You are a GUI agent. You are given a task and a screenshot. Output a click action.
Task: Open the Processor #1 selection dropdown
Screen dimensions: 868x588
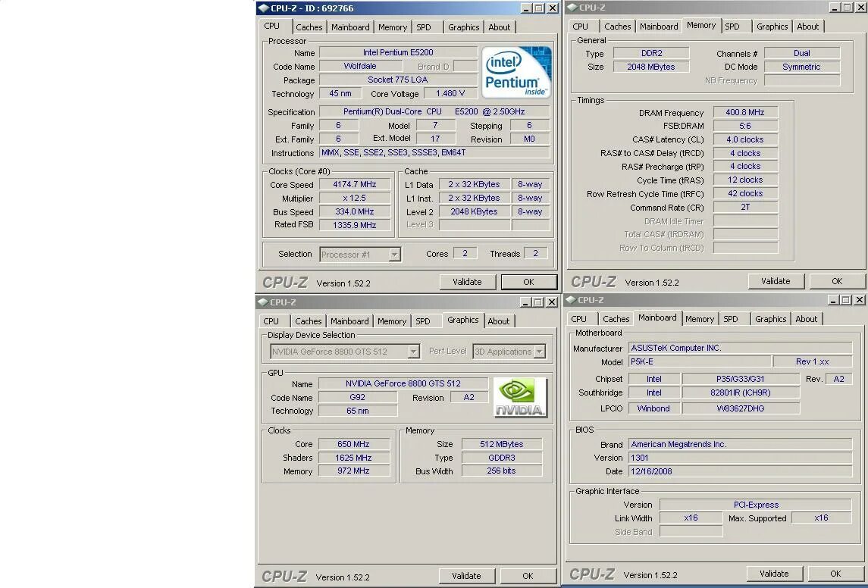coord(394,255)
